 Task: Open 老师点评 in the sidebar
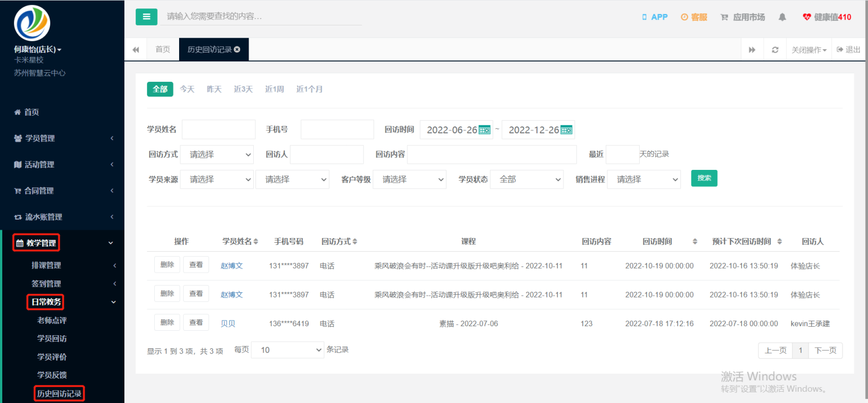coord(52,321)
